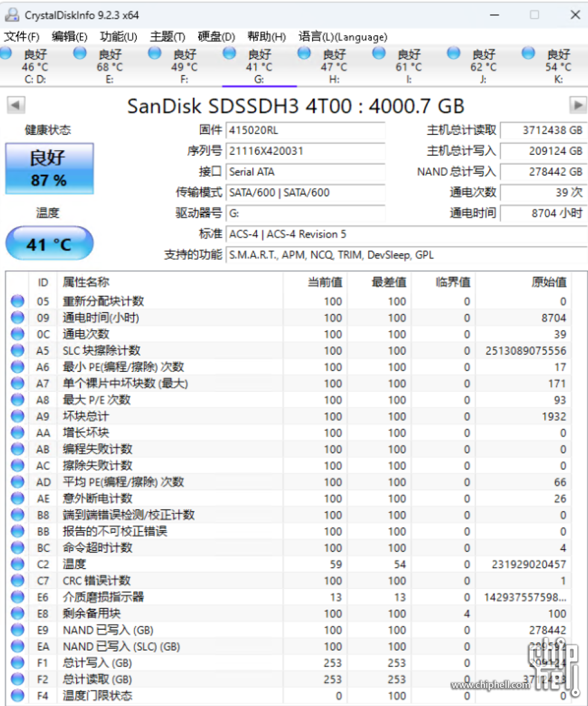Click status icon for E9 NAND 已写入 (GB)
Screen dimensions: 588x706
(x=17, y=629)
